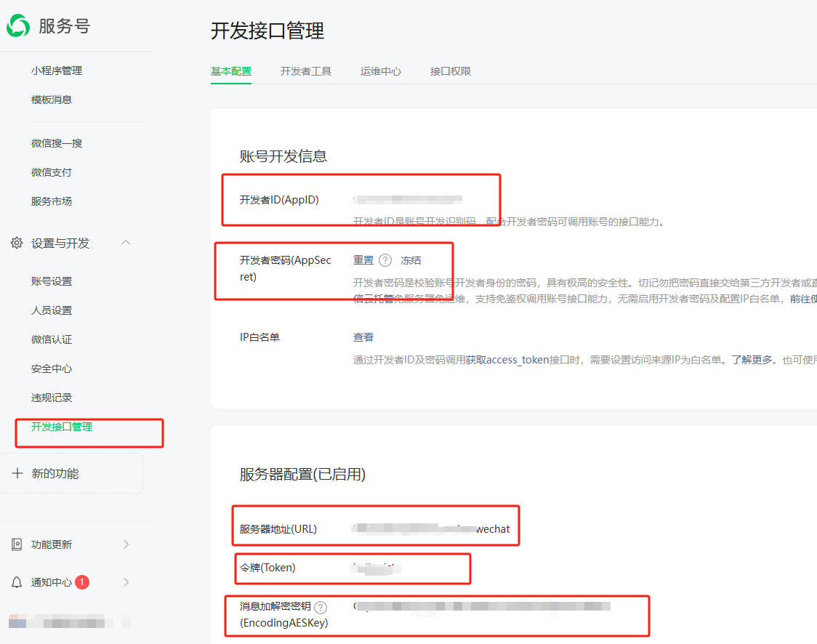Click the green 服务号 logo icon
The image size is (817, 644).
click(x=18, y=25)
